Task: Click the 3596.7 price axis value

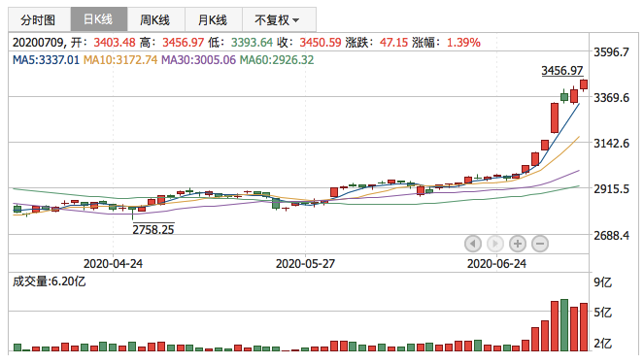Action: (x=611, y=52)
